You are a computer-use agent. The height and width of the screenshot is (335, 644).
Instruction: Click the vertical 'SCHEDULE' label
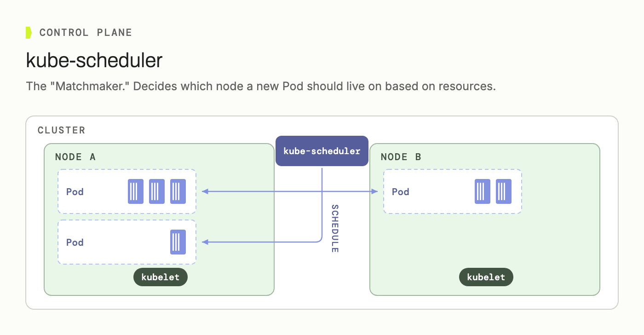[x=335, y=228]
